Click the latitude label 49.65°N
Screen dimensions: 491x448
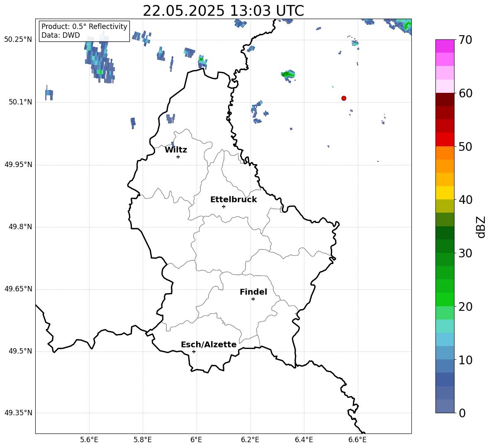click(18, 289)
